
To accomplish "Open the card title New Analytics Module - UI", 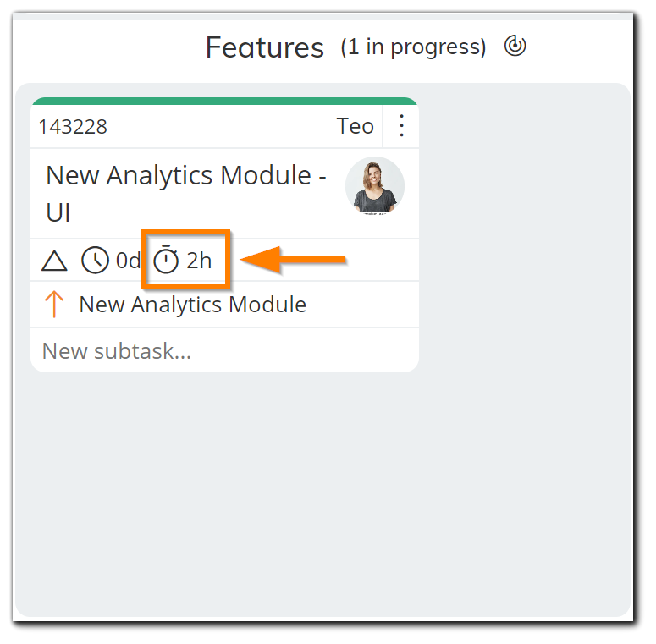I will coord(185,193).
